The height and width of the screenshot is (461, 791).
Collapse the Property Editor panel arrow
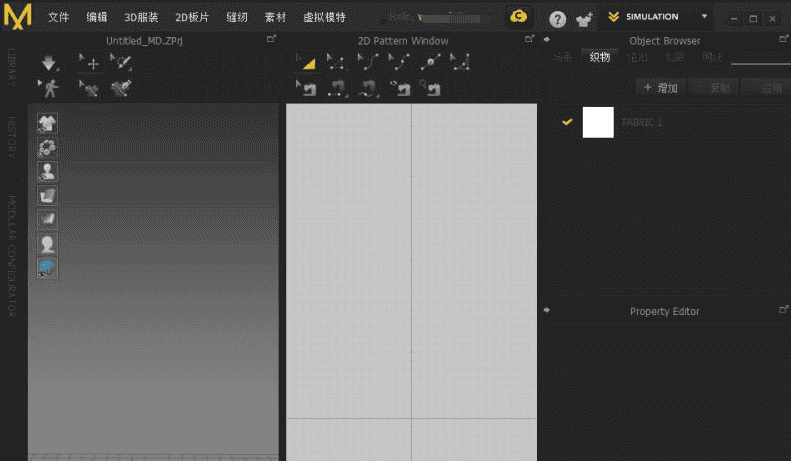[x=547, y=311]
